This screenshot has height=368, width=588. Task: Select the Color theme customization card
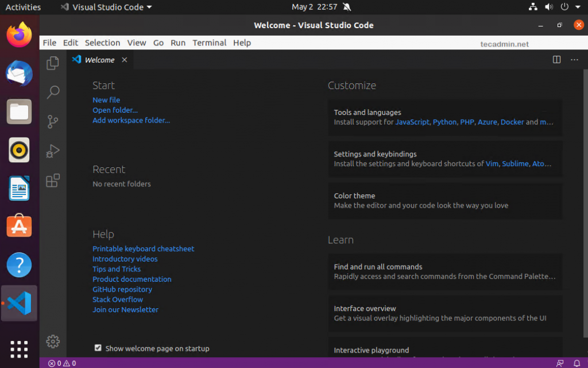[x=445, y=201]
